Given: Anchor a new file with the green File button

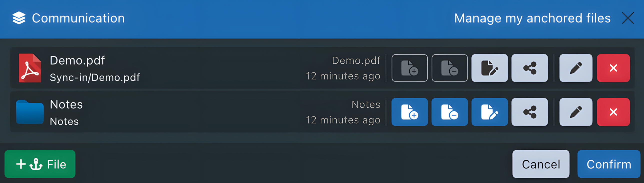Looking at the screenshot, I should (40, 164).
